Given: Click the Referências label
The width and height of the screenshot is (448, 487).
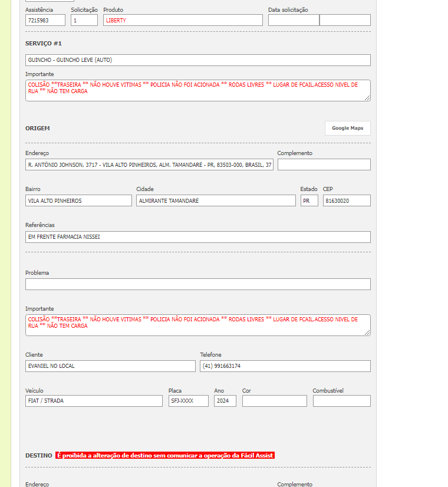Looking at the screenshot, I should pyautogui.click(x=39, y=225).
